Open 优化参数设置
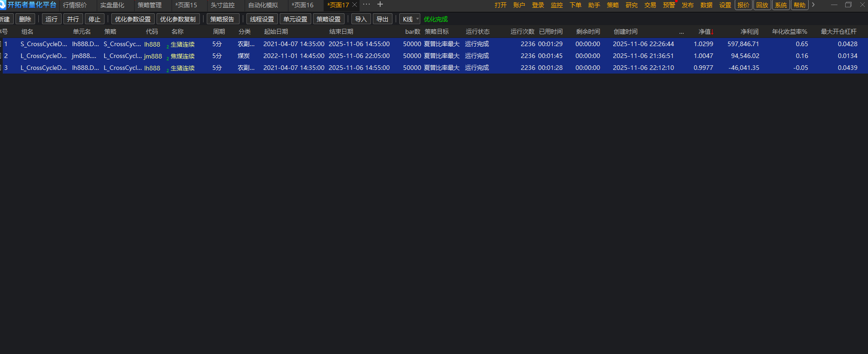Screen dimensions: 868x354 tap(132, 19)
